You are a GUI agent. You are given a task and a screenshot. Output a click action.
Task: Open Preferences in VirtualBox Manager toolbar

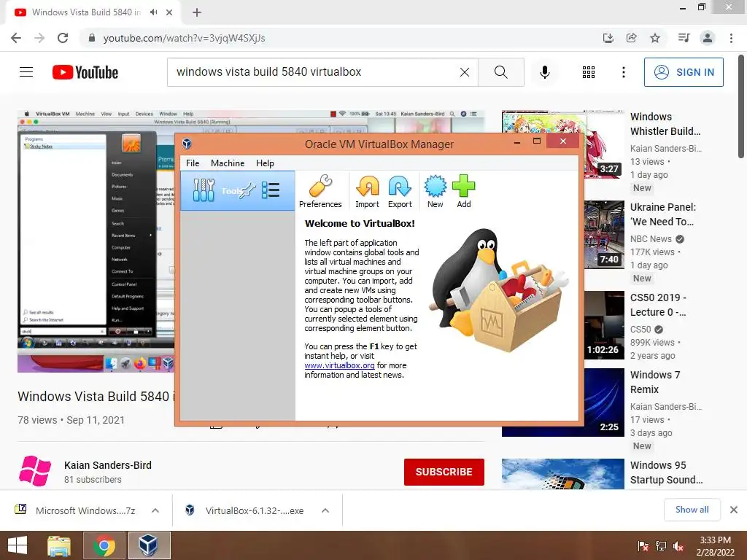coord(320,191)
